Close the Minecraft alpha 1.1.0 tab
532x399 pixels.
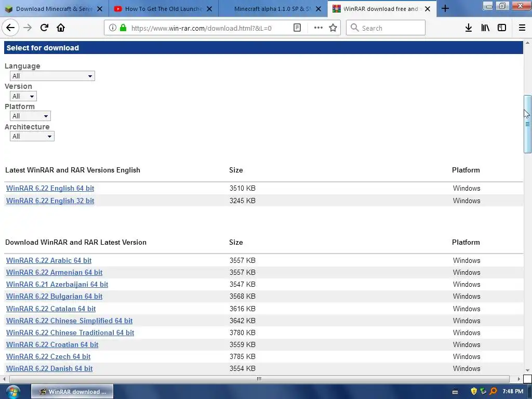pyautogui.click(x=318, y=9)
